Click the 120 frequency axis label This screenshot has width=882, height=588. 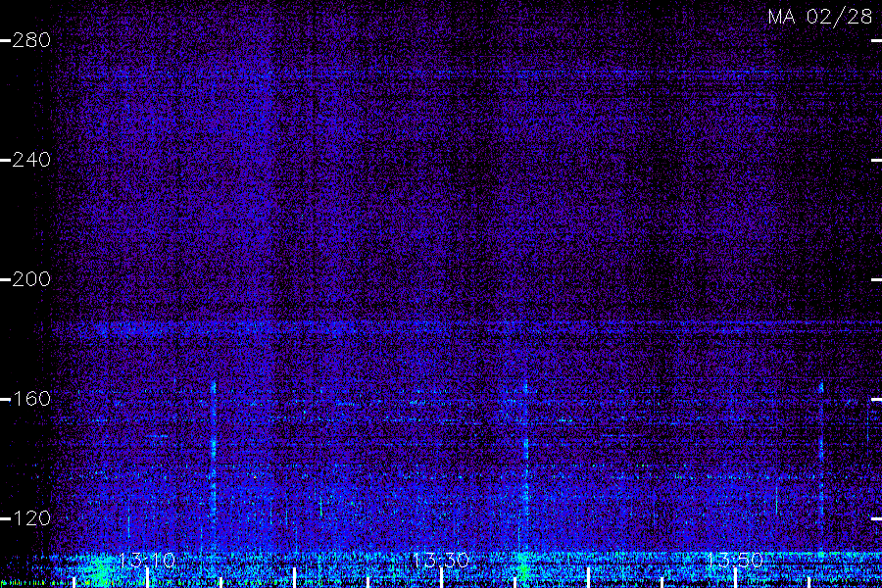[31, 518]
